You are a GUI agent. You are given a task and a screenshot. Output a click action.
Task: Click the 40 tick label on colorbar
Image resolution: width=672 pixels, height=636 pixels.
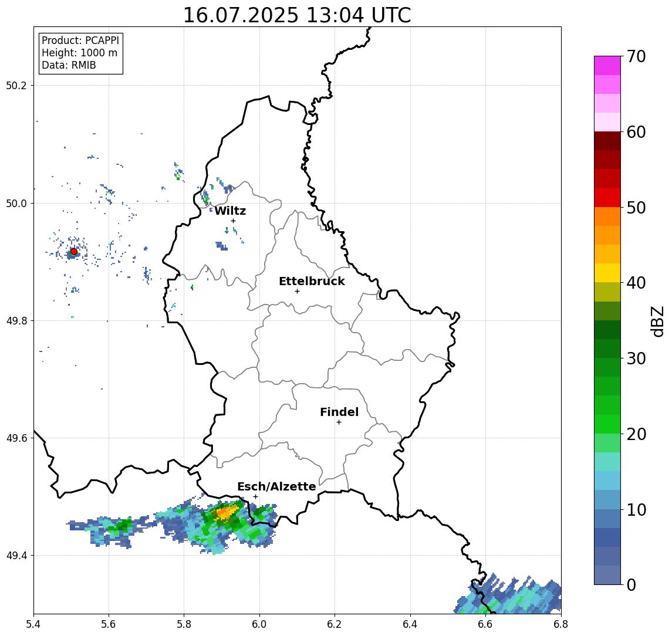click(636, 283)
